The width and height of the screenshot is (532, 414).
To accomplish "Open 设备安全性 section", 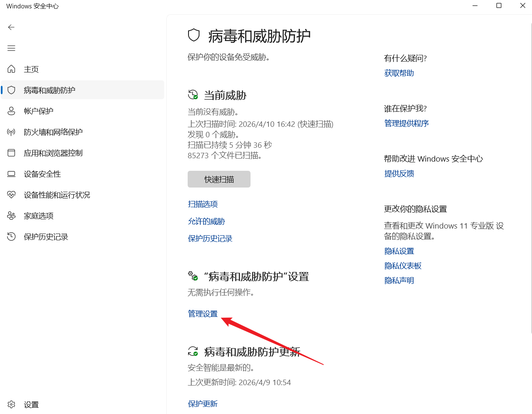I will [83, 174].
